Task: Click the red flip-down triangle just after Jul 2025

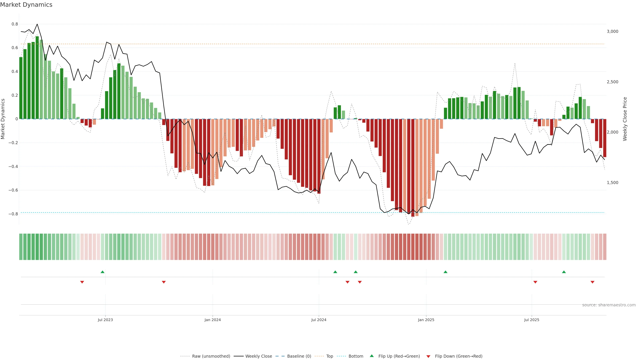Action: click(x=535, y=282)
